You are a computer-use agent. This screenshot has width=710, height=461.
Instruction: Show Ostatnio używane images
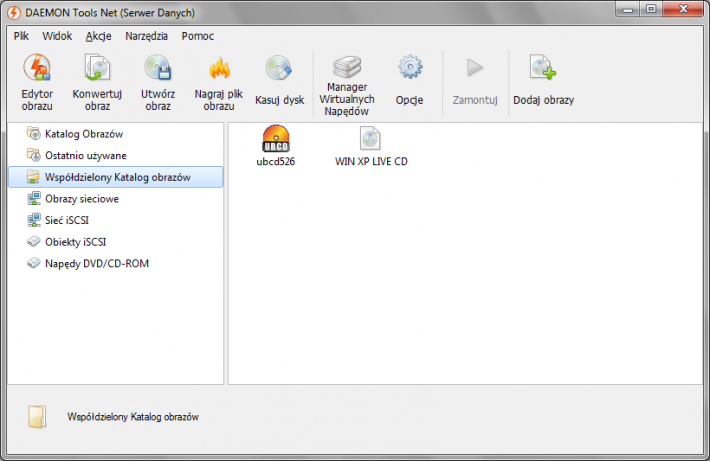[x=116, y=156]
